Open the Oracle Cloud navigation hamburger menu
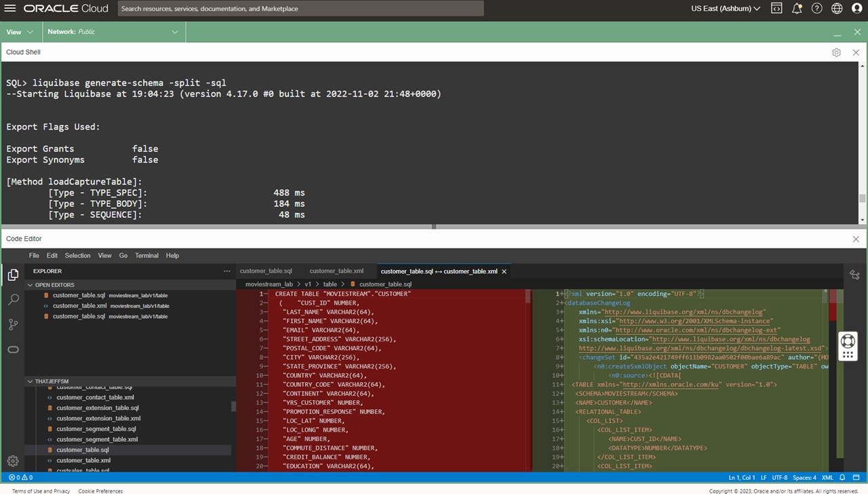 click(10, 9)
